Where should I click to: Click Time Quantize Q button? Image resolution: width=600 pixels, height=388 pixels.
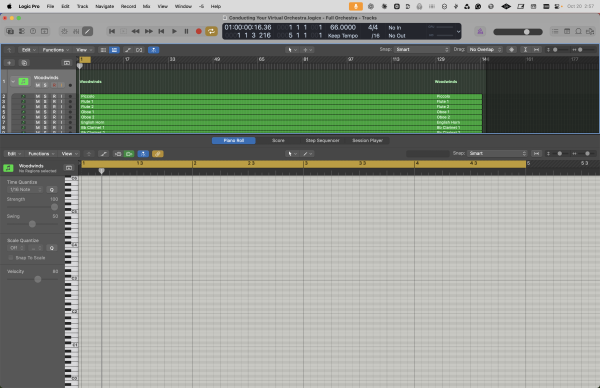pos(52,190)
